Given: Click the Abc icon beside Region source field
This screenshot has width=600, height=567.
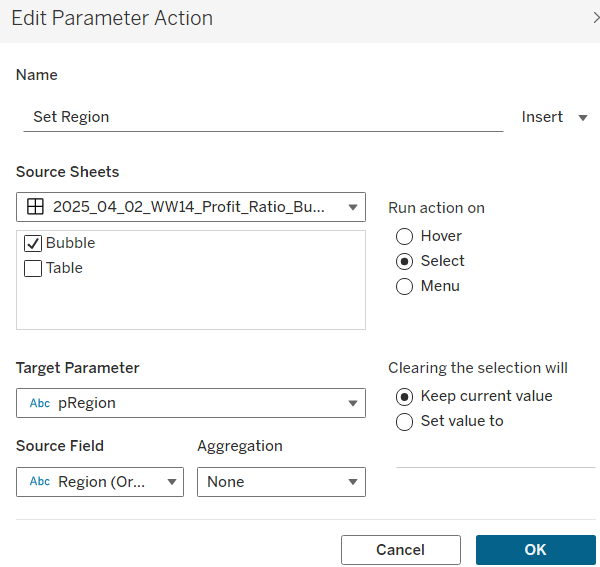Looking at the screenshot, I should point(40,482).
